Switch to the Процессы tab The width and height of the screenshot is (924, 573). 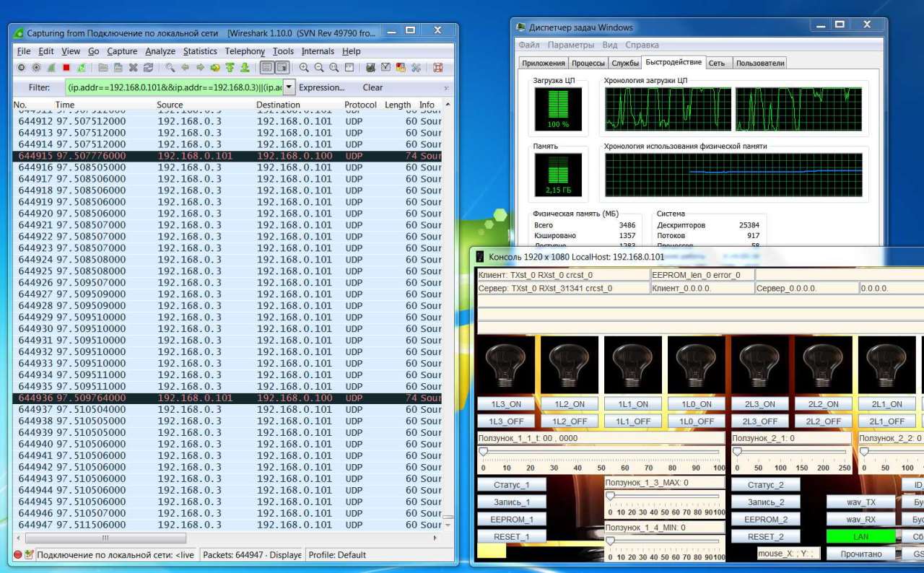[x=588, y=63]
